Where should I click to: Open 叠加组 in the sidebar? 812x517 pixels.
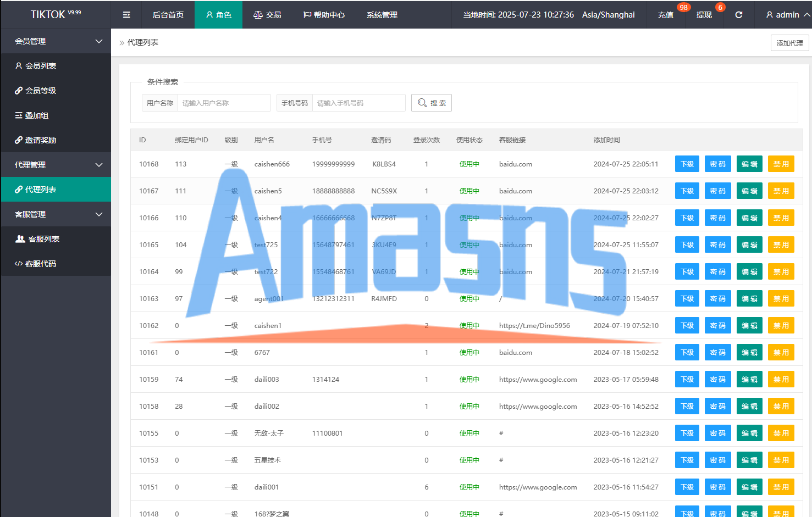click(32, 115)
